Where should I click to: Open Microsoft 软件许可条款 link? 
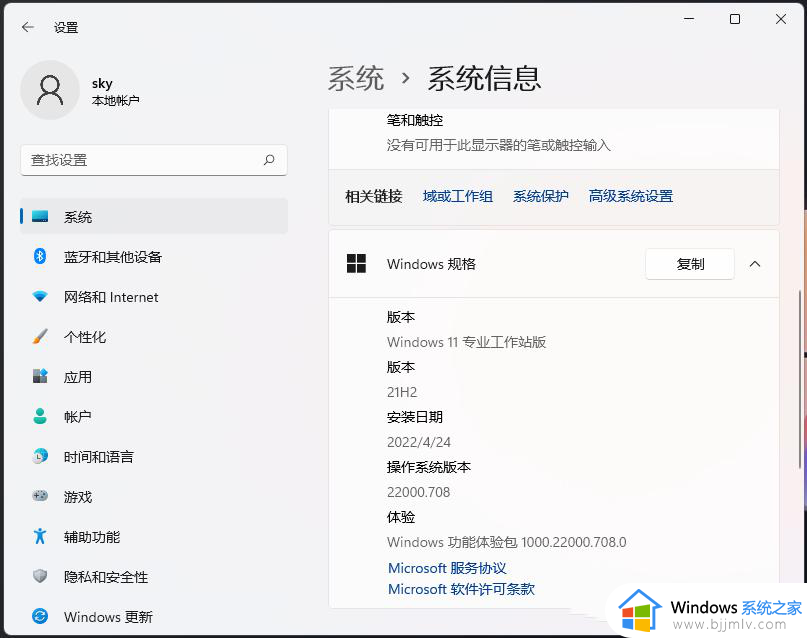[461, 589]
